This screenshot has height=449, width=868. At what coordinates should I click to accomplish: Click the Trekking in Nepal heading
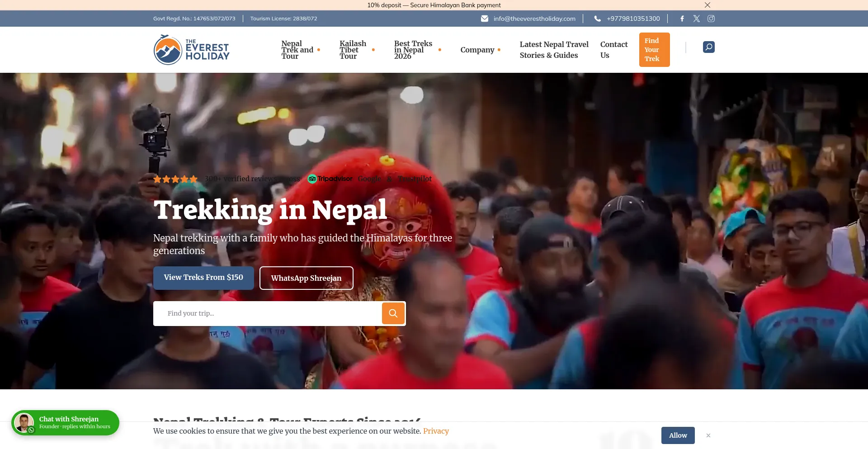click(x=270, y=210)
